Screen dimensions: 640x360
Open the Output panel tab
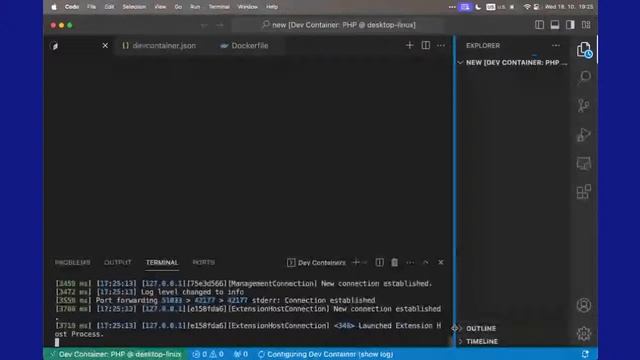coord(118,262)
